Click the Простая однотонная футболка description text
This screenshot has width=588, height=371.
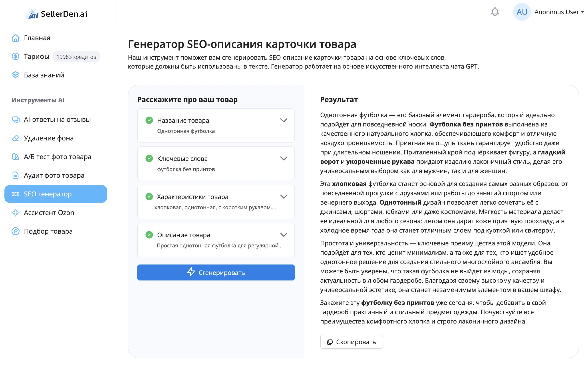[220, 246]
